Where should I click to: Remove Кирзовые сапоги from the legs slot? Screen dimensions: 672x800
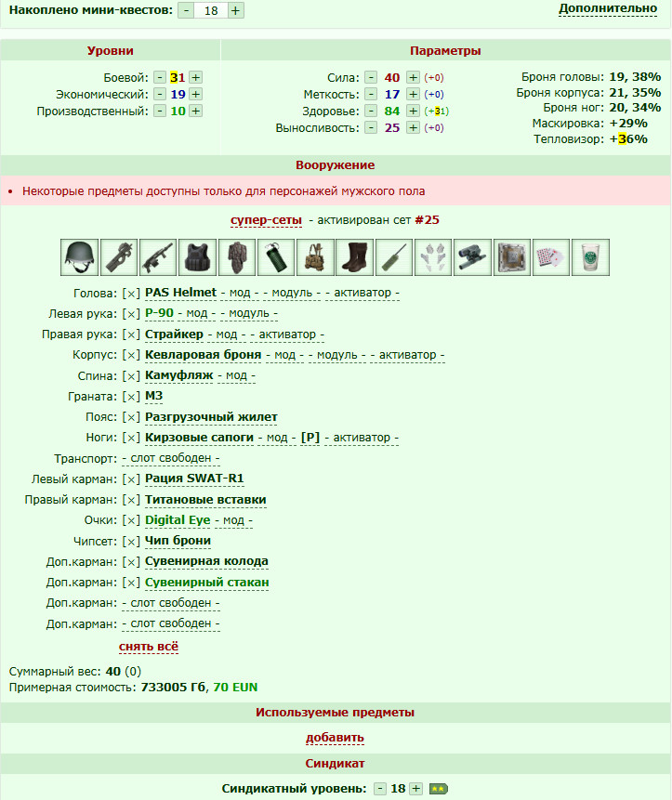(131, 438)
